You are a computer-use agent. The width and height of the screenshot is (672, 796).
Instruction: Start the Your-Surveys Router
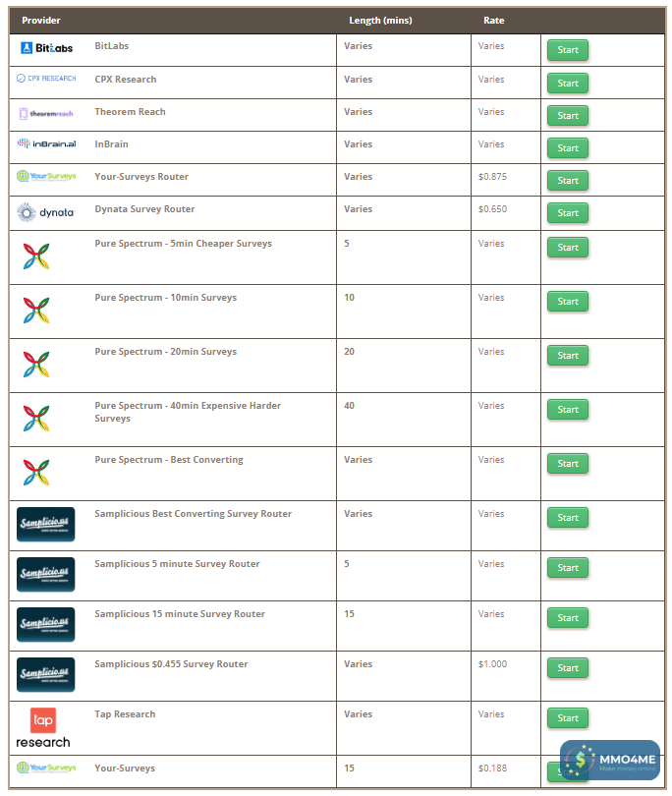point(568,181)
